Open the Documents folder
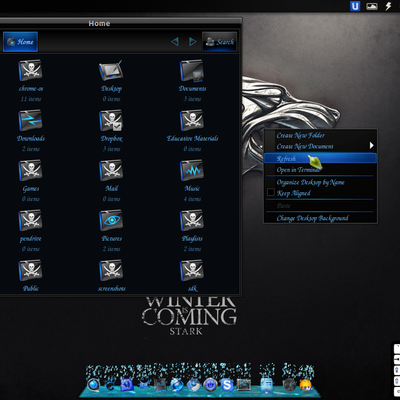This screenshot has height=400, width=400. [x=192, y=70]
